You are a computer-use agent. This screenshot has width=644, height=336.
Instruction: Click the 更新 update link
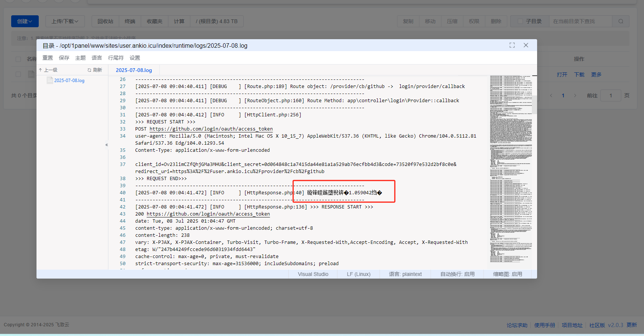click(x=632, y=325)
